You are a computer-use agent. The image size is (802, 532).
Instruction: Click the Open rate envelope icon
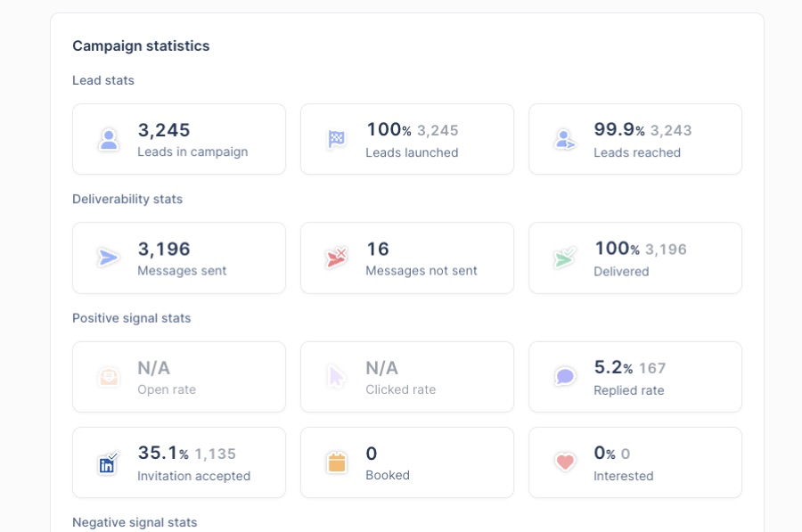point(109,377)
